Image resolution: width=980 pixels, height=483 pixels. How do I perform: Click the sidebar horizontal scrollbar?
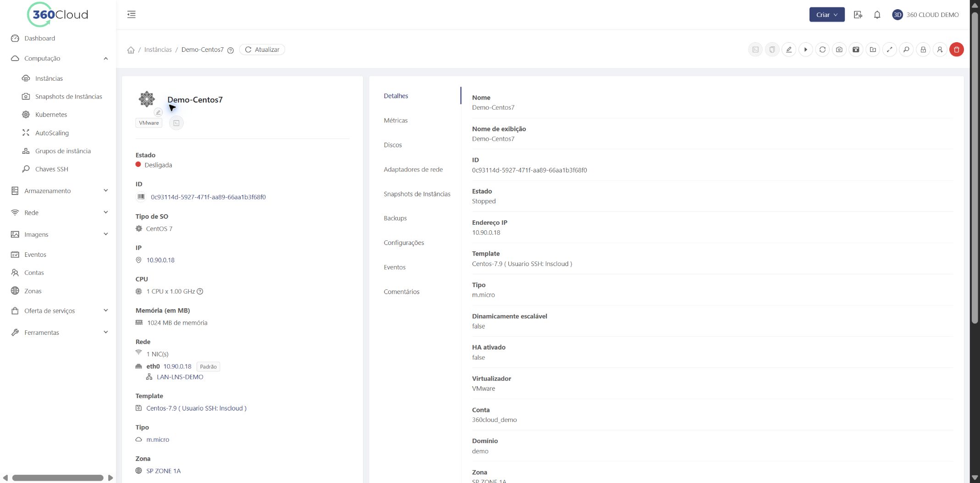(x=58, y=478)
